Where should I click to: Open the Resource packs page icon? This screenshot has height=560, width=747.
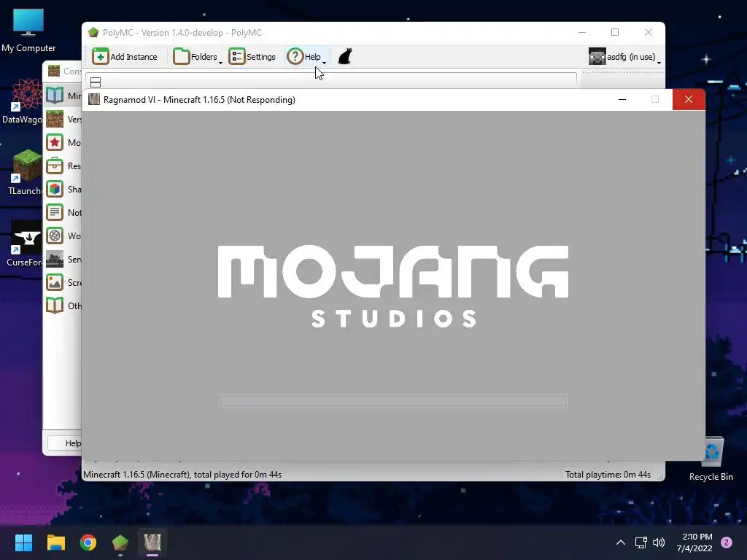(55, 166)
